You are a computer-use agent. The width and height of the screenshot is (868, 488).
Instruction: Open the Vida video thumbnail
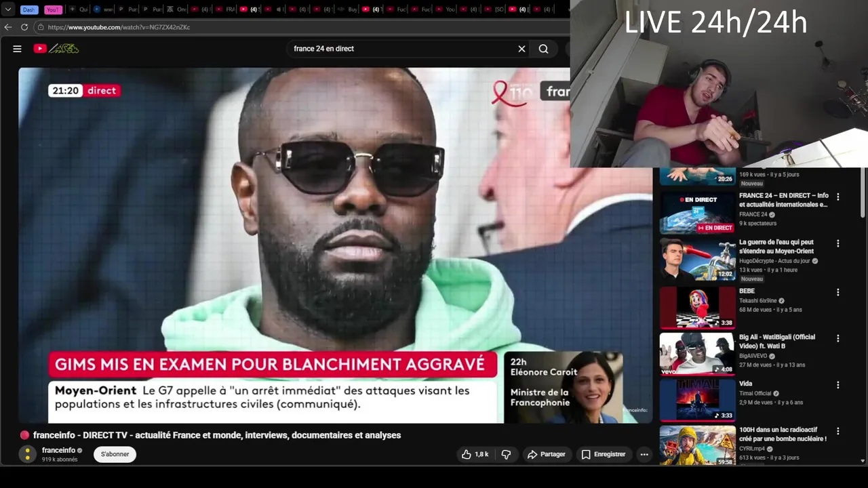point(697,400)
